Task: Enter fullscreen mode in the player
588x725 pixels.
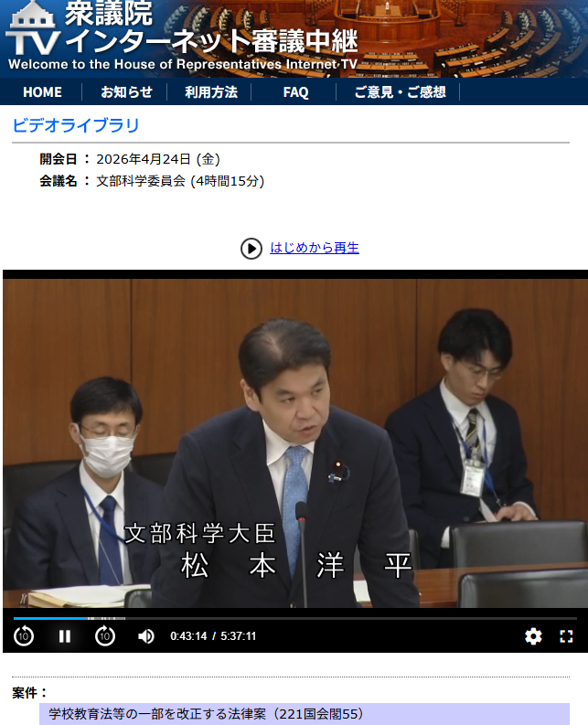Action: click(x=566, y=636)
